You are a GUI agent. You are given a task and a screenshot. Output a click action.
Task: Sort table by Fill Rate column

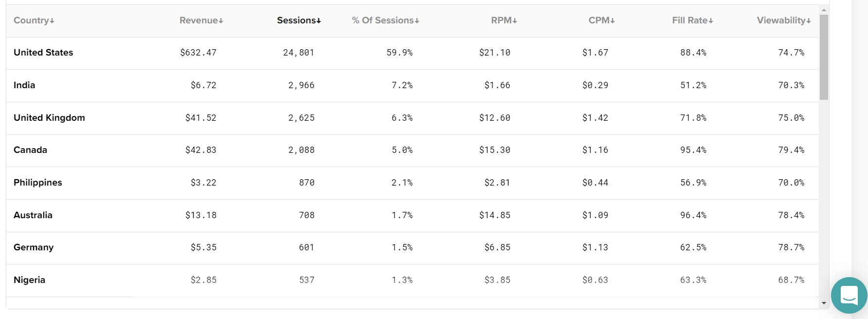click(x=693, y=20)
